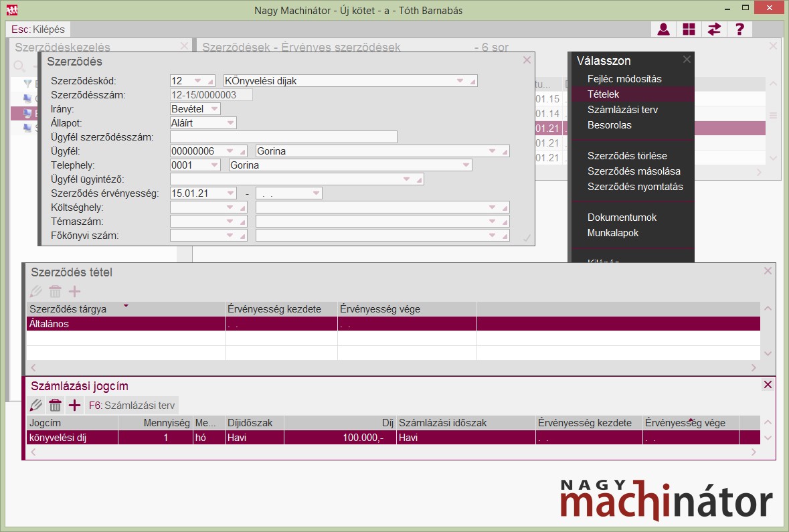Viewport: 789px width, 532px height.
Task: Open the Ügyfél name dropdown showing Gorina
Action: point(492,151)
